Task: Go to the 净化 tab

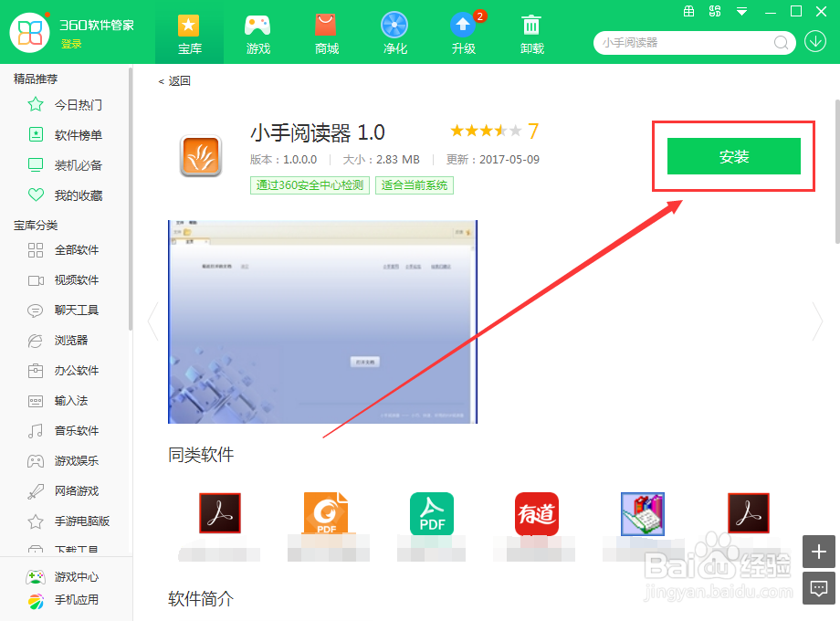Action: point(394,33)
